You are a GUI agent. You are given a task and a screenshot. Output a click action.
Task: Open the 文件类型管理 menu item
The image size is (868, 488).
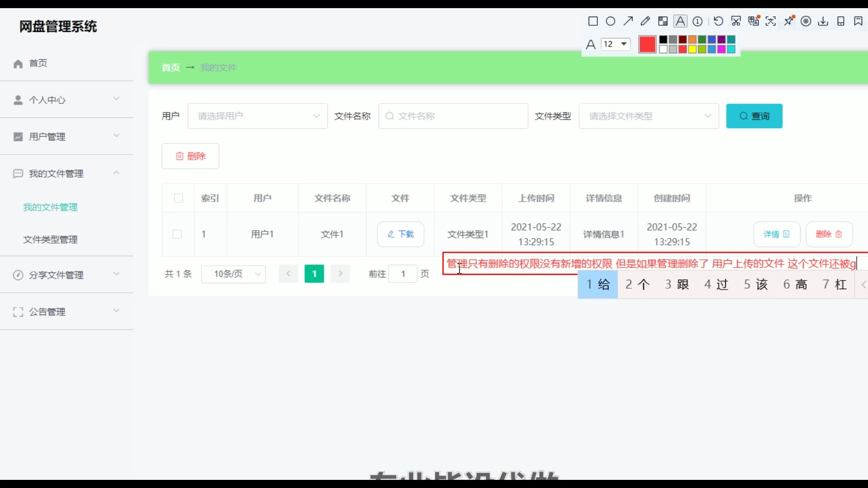(x=51, y=239)
